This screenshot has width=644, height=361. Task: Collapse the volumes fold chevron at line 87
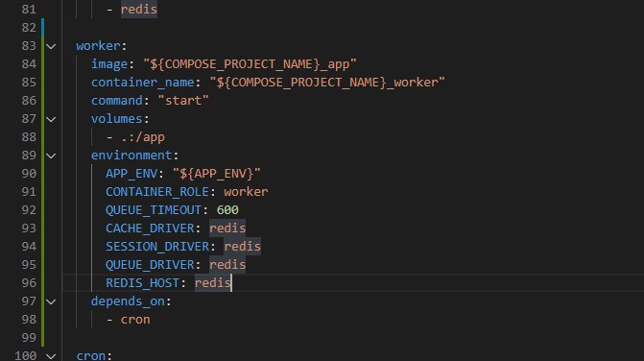pyautogui.click(x=51, y=119)
